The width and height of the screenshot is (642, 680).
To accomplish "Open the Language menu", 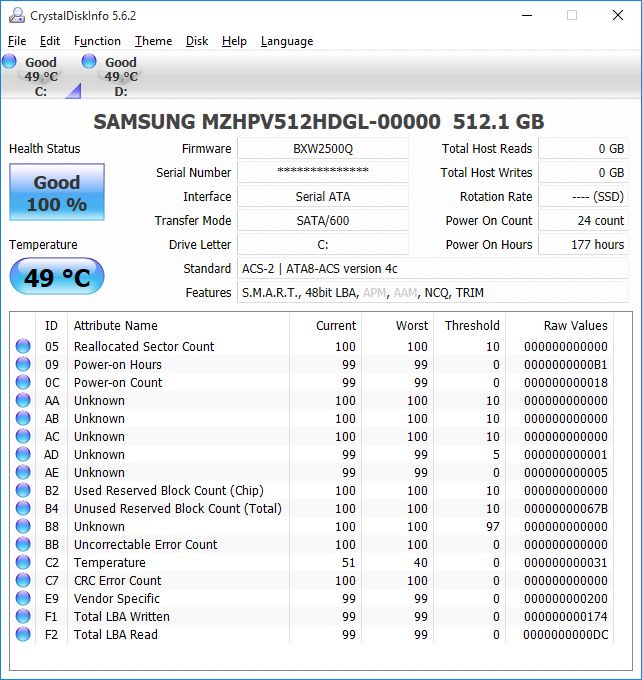I will coord(287,41).
